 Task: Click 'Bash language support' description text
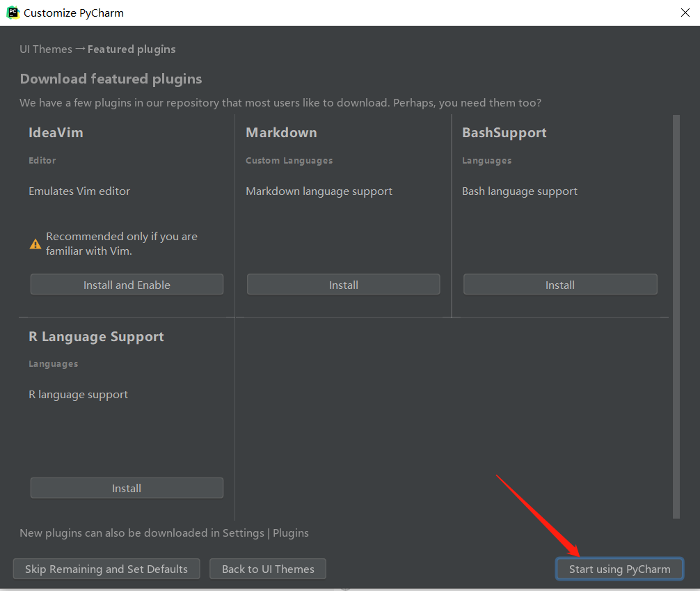pyautogui.click(x=520, y=191)
